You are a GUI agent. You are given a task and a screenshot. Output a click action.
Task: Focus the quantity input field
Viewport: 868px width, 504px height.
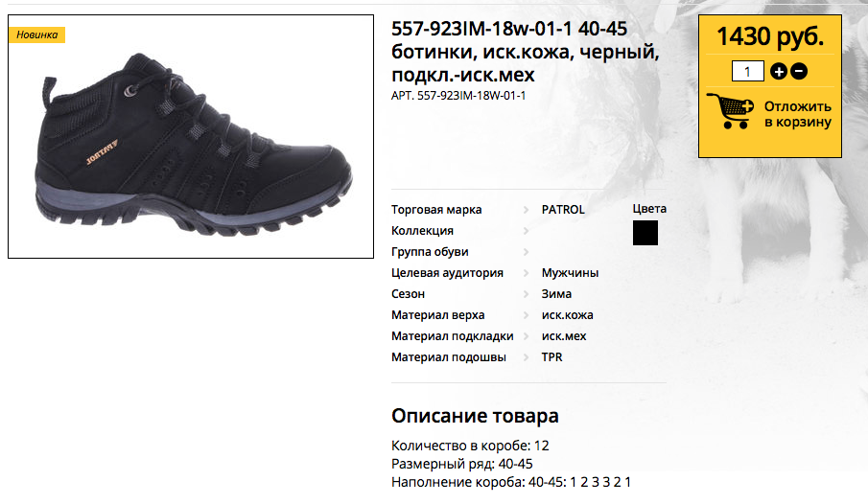(x=748, y=71)
